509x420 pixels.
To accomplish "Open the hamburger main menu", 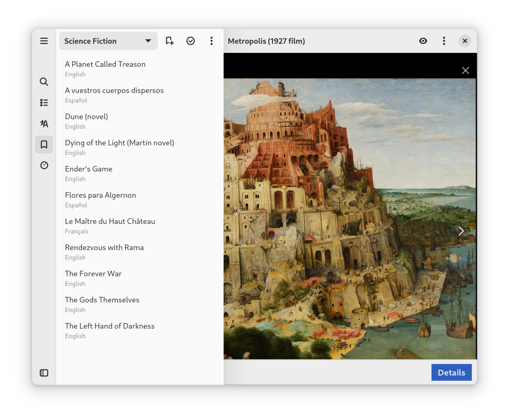I will pyautogui.click(x=44, y=41).
